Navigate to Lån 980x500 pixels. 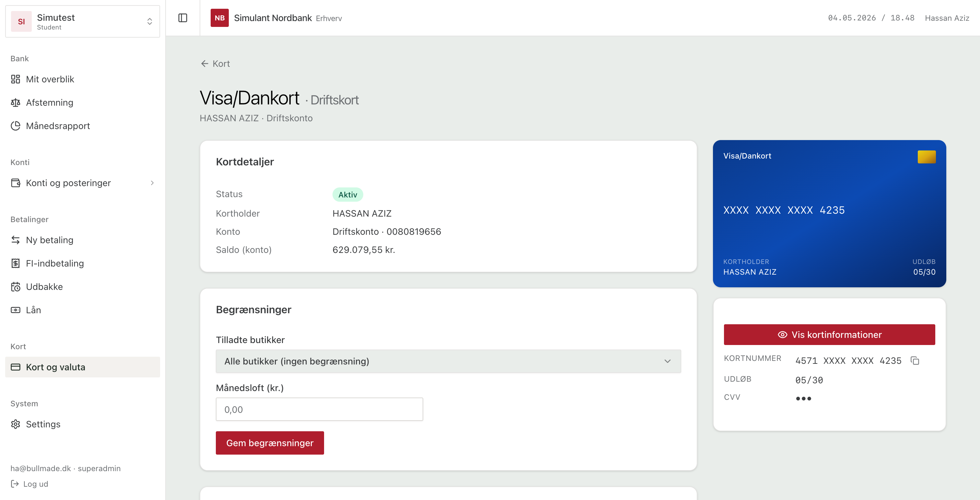83,310
